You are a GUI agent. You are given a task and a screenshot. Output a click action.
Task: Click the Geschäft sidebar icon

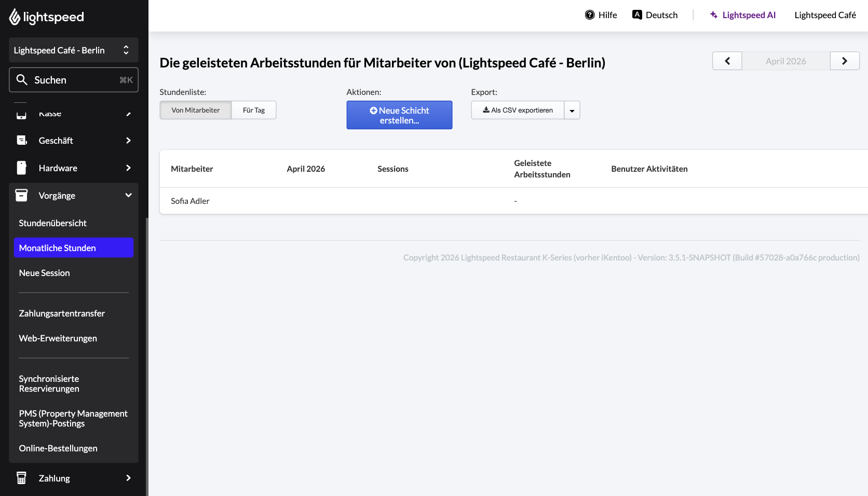coord(22,141)
